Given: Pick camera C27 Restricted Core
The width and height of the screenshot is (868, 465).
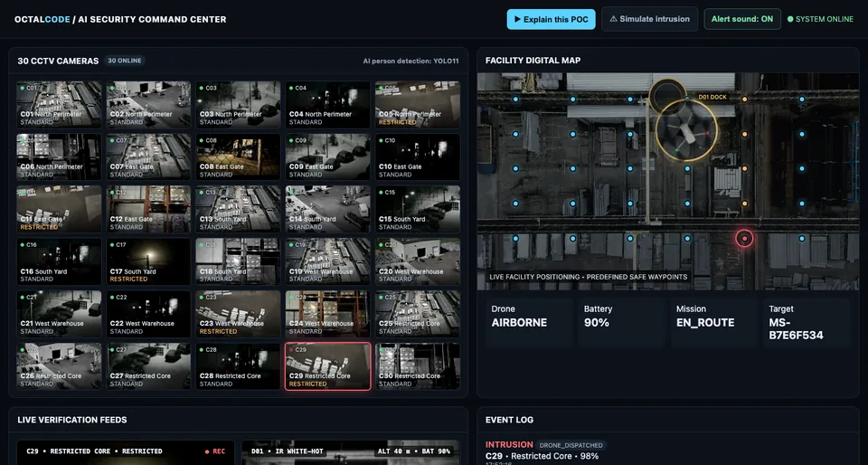Looking at the screenshot, I should pyautogui.click(x=149, y=365).
